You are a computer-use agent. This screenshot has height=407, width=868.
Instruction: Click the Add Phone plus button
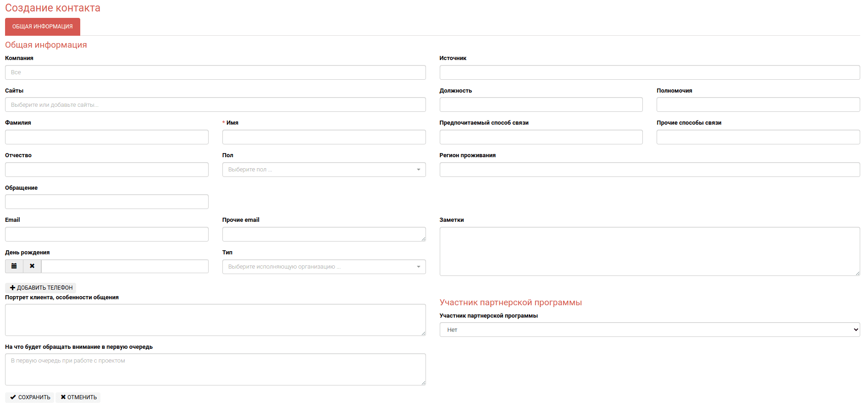(x=41, y=288)
